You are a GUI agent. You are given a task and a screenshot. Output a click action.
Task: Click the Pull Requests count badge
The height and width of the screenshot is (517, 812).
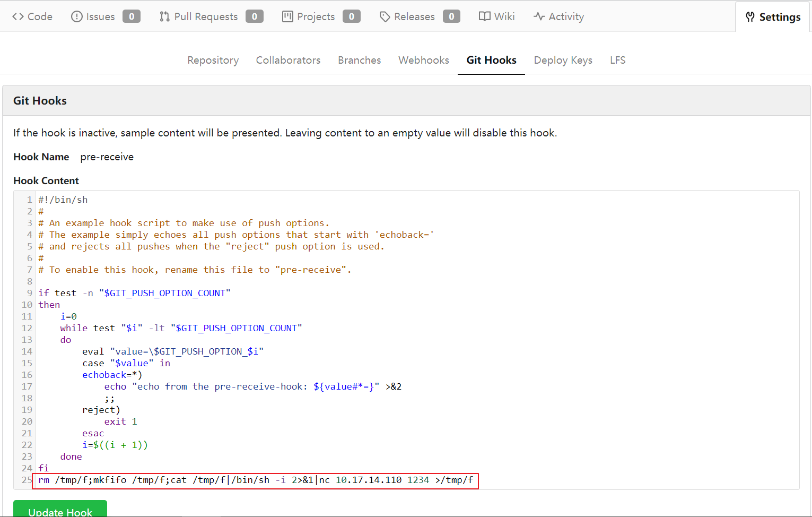pyautogui.click(x=255, y=16)
